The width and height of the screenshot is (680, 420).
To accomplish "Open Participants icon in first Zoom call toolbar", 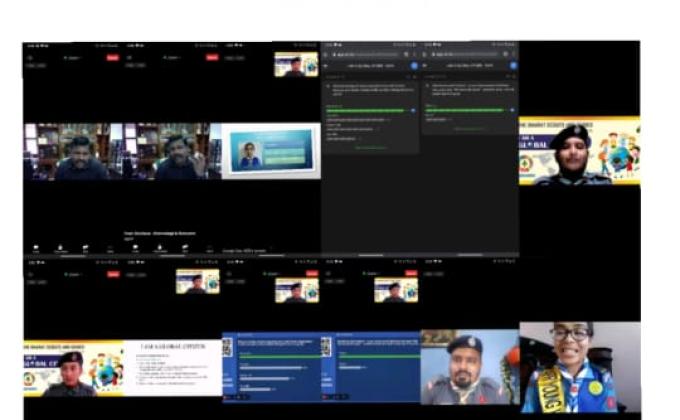I will pos(110,247).
